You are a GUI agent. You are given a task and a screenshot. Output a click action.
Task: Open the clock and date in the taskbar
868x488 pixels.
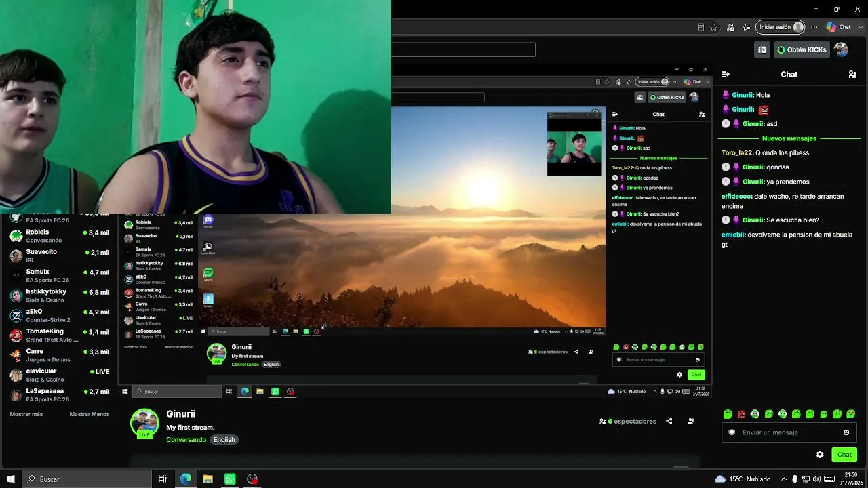pyautogui.click(x=851, y=479)
